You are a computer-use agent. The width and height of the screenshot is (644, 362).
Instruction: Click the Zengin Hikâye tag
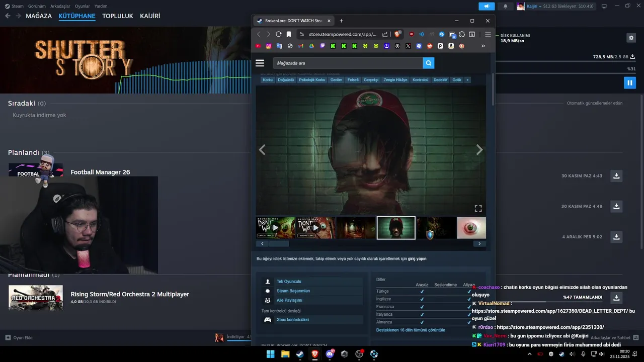click(x=395, y=80)
